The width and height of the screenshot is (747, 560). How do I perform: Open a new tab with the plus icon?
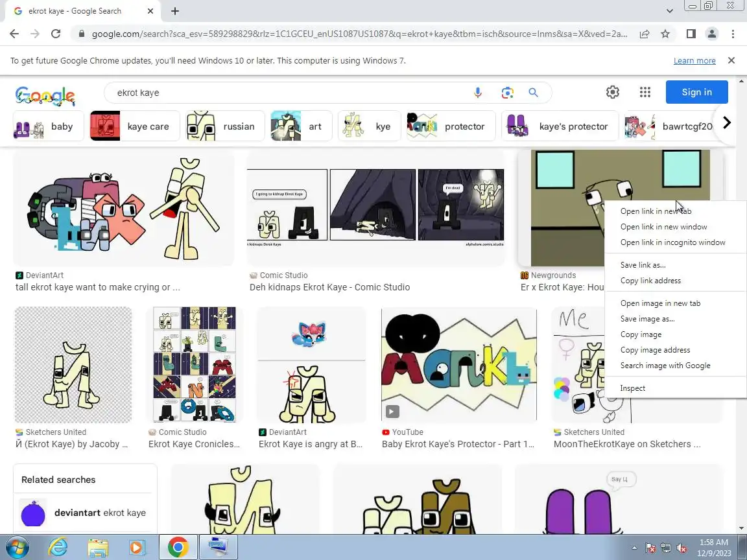(x=175, y=11)
